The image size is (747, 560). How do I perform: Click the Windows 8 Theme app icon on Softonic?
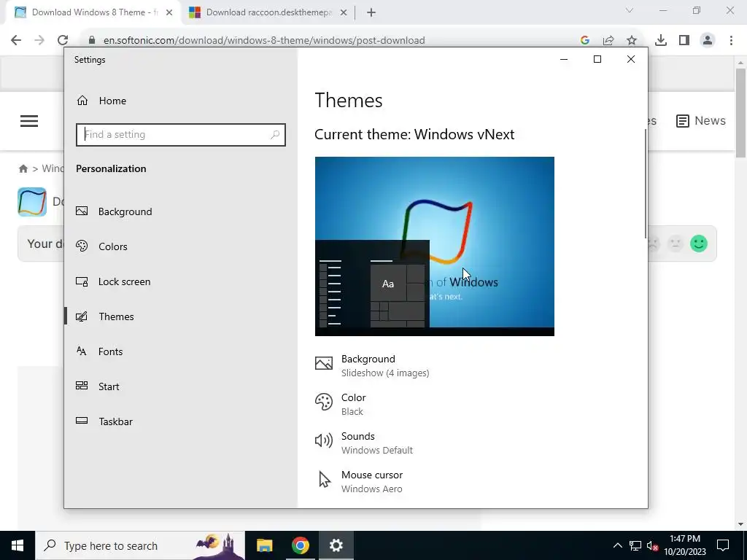click(x=32, y=202)
